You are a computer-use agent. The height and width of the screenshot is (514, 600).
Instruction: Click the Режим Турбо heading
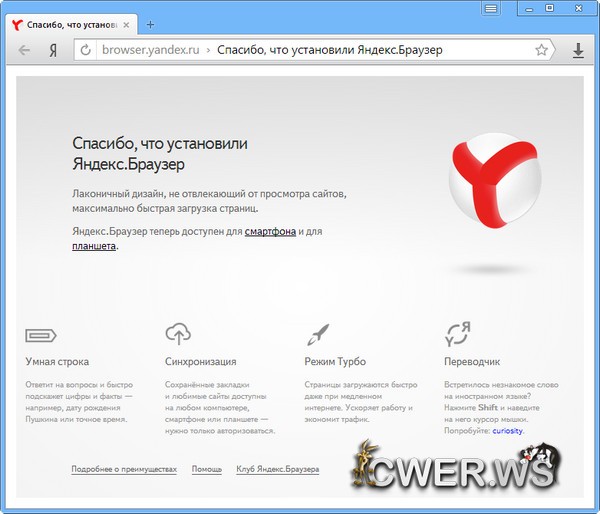(335, 362)
